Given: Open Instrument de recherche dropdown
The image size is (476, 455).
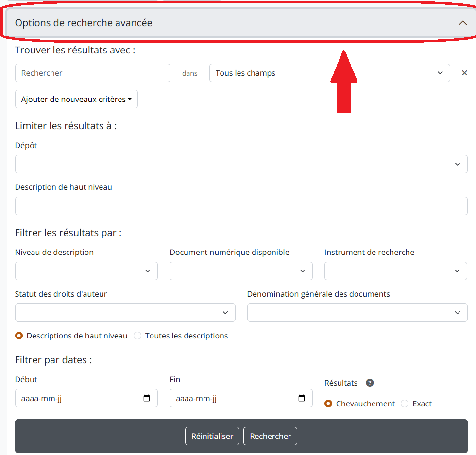Looking at the screenshot, I should (x=395, y=271).
